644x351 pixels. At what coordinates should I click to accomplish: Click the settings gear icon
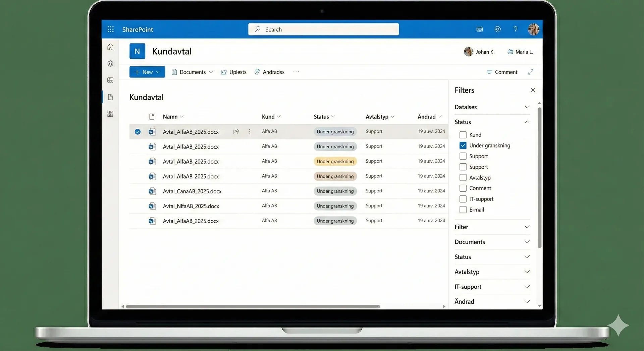coord(497,30)
